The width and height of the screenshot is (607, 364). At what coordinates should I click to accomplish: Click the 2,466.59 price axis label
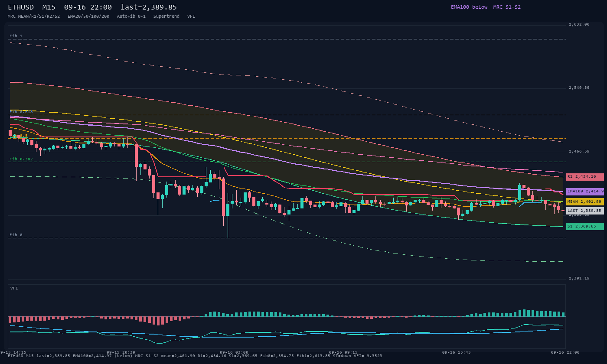579,151
